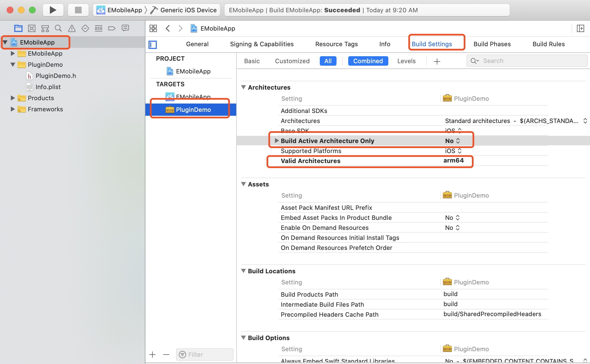Screen dimensions: 590x364
Task: Click the build status Succeeded activity bar
Action: (367, 10)
